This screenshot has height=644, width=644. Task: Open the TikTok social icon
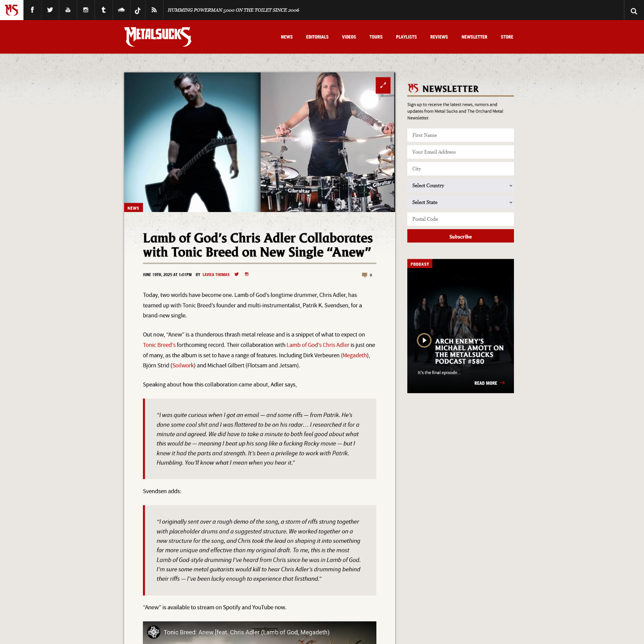[x=138, y=10]
